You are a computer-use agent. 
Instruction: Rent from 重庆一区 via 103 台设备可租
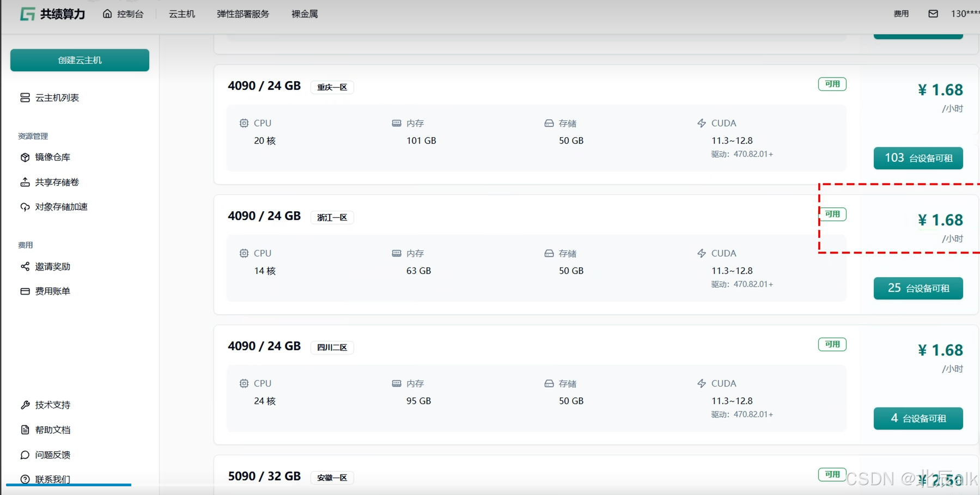point(917,157)
